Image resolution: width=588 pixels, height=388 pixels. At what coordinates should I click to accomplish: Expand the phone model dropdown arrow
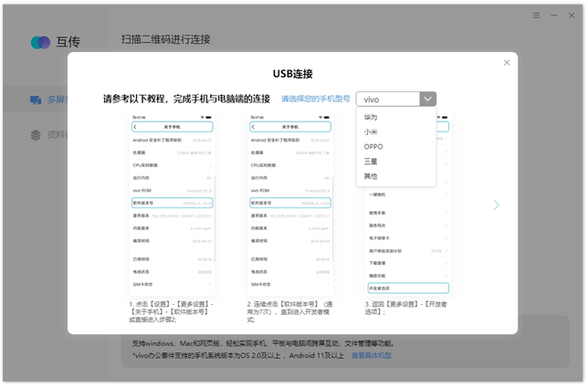[x=427, y=99]
